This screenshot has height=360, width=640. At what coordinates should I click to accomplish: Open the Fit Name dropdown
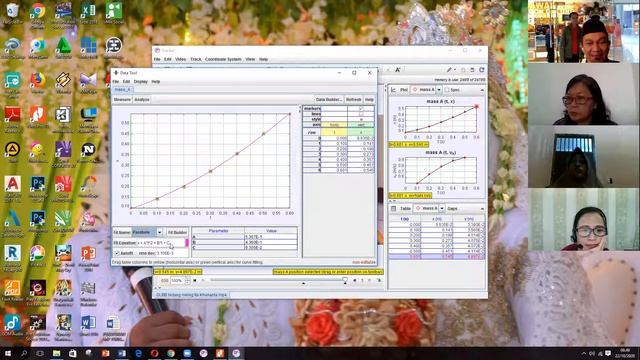pos(159,232)
